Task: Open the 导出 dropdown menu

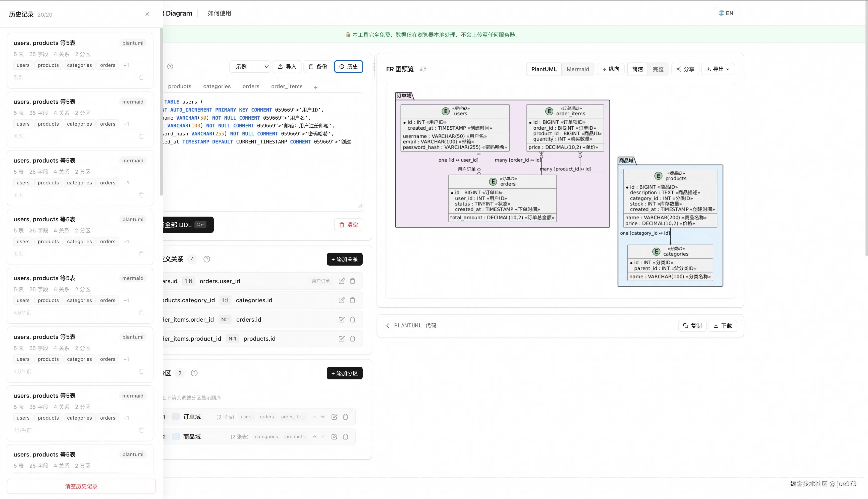Action: click(718, 69)
